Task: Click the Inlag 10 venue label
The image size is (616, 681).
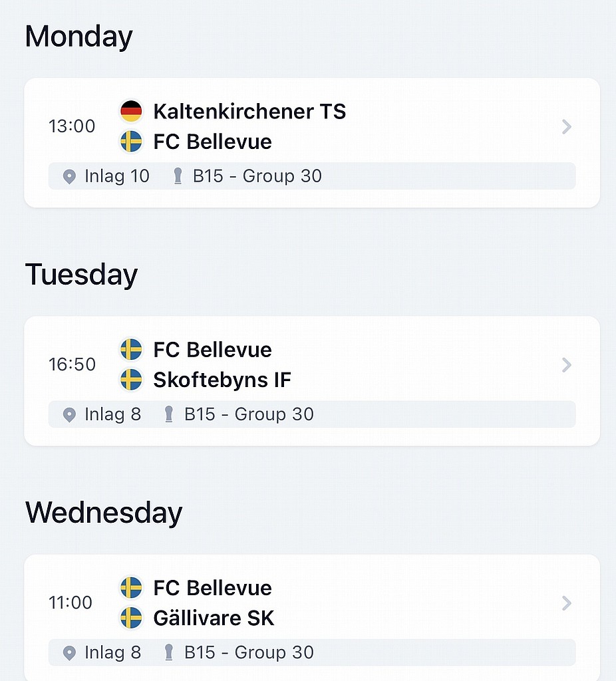Action: coord(117,176)
